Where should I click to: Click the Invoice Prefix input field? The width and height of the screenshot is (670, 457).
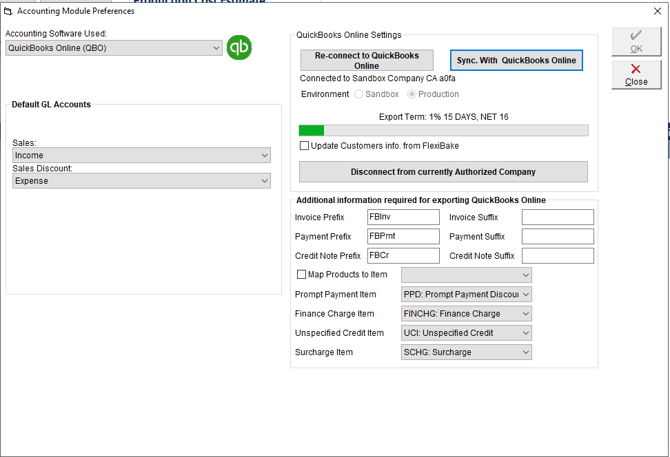403,217
